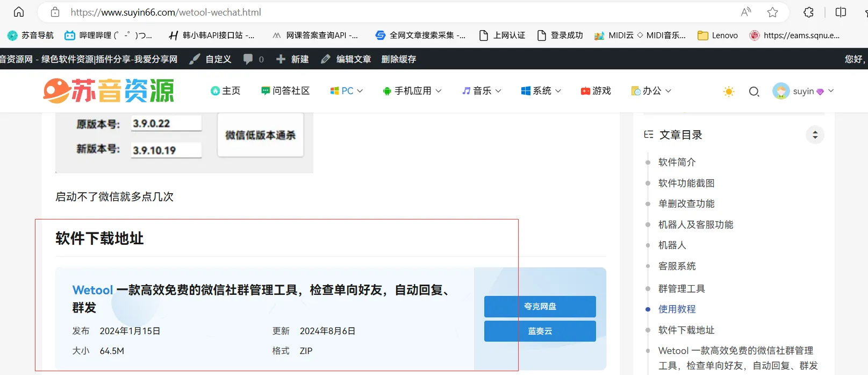Click the 夸克网盘 download button

540,306
